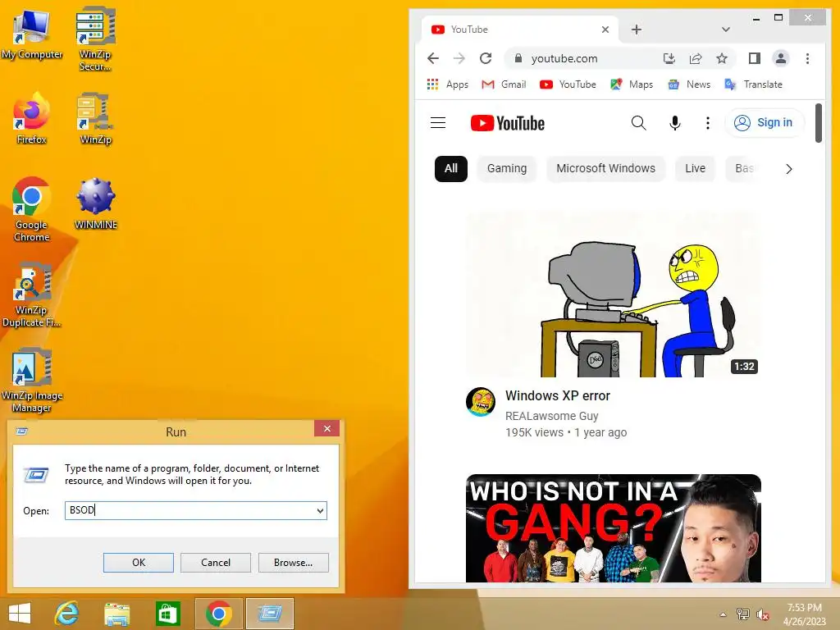Image resolution: width=840 pixels, height=630 pixels.
Task: Click OK in the Run dialog
Action: (138, 563)
